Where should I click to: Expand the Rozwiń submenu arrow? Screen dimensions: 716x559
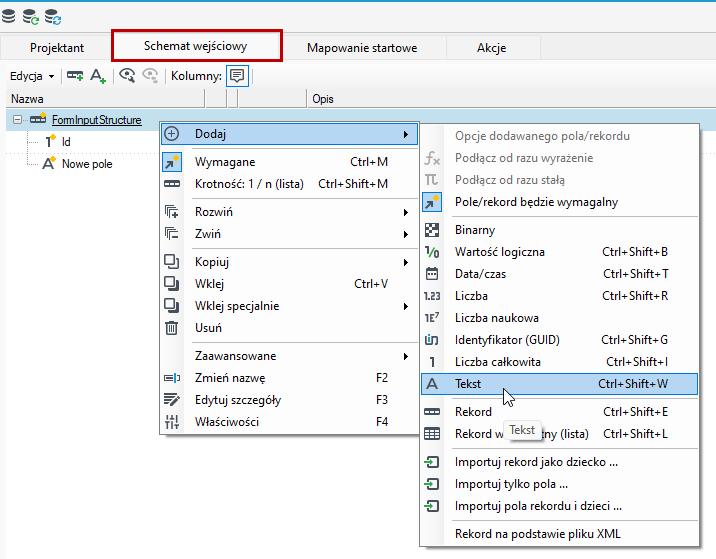[405, 212]
